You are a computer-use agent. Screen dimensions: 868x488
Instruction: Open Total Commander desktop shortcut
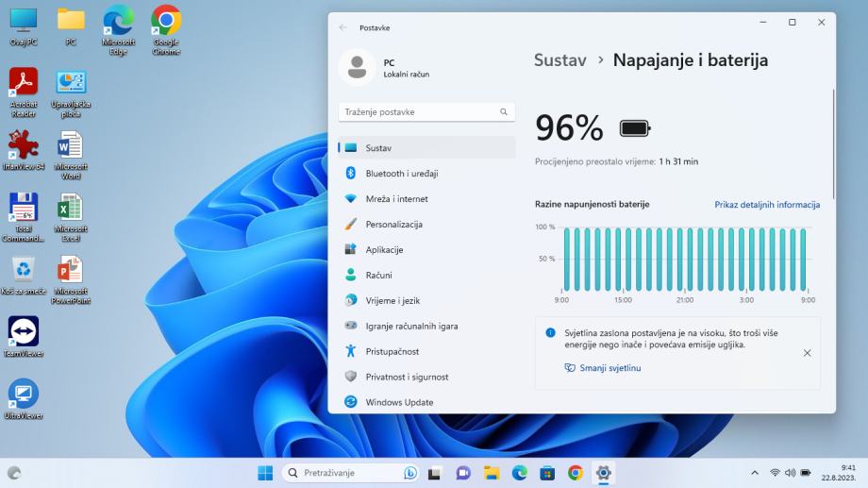[x=24, y=217]
